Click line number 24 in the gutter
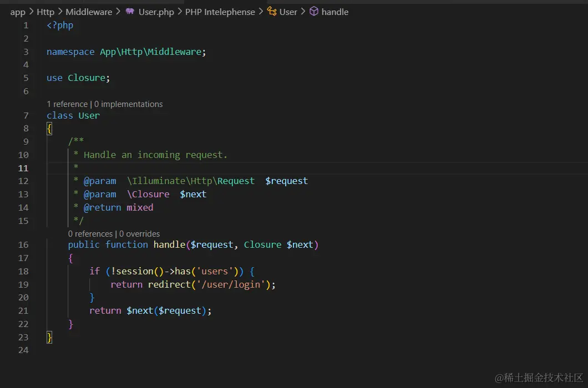Screen dimensions: 588x388 coord(23,350)
